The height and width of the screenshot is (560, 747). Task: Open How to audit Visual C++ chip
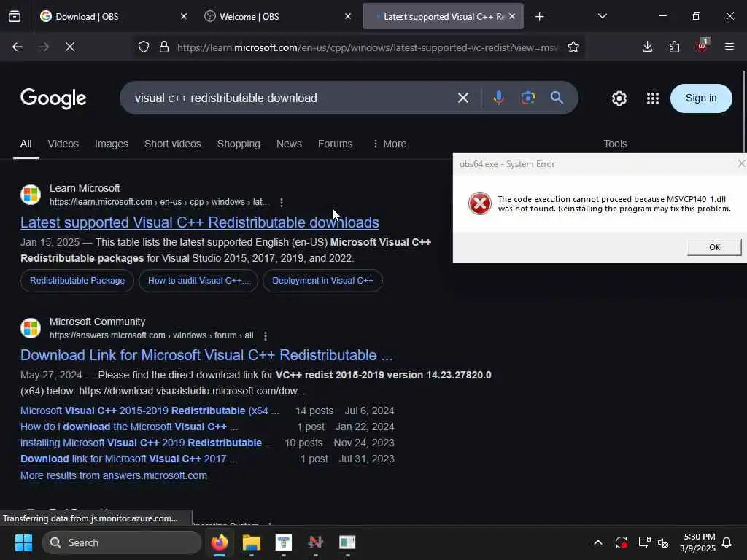(x=198, y=281)
